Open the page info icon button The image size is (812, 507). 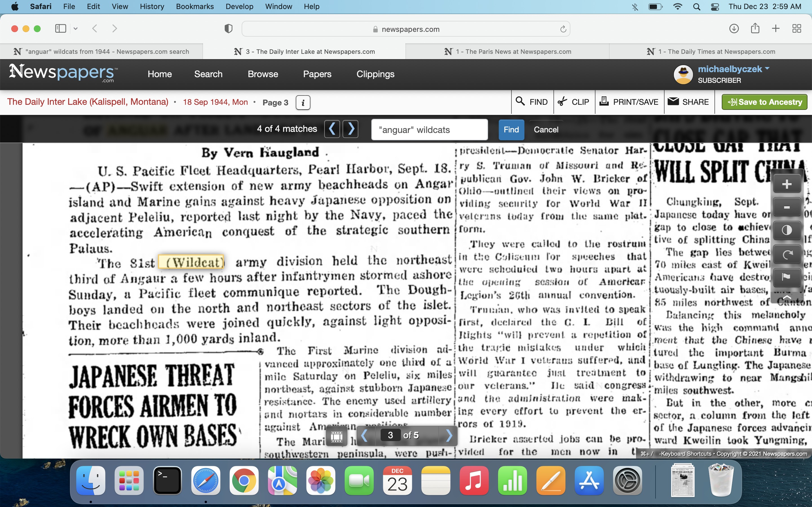(303, 102)
